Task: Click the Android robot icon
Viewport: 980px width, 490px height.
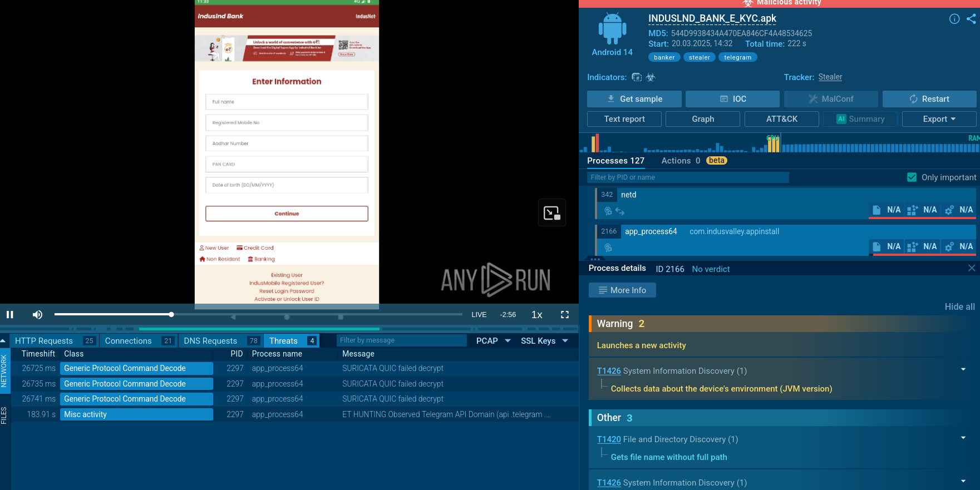Action: click(612, 28)
